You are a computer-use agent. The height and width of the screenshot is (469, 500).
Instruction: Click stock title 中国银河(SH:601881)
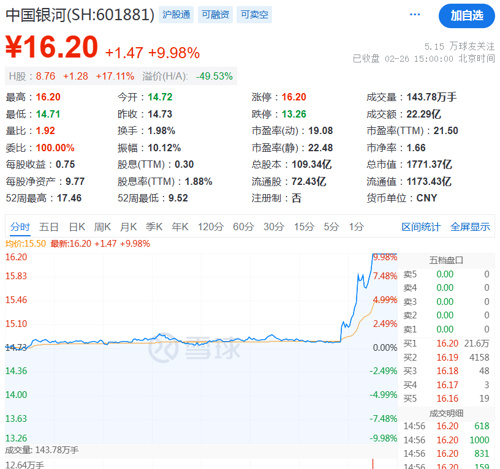click(80, 15)
